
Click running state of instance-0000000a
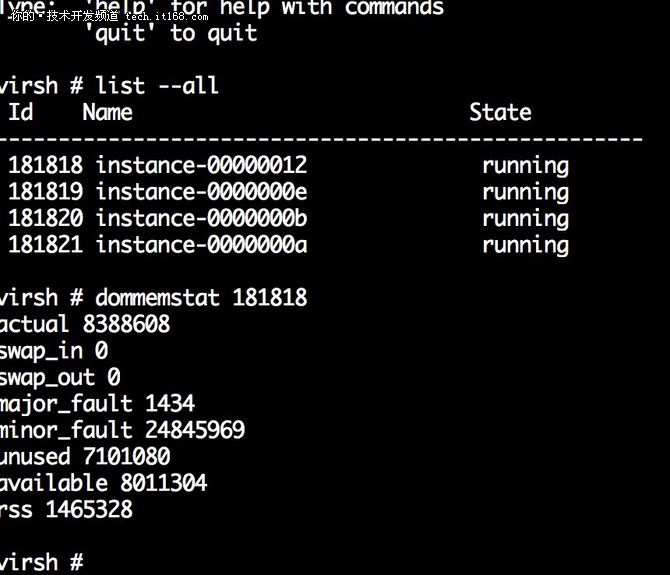pyautogui.click(x=526, y=246)
